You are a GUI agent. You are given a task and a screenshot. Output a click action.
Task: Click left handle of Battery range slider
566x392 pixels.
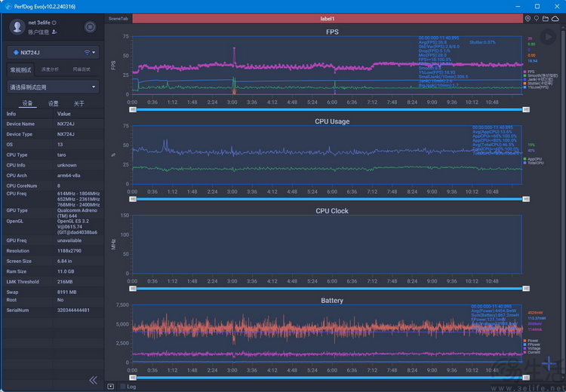[x=133, y=378]
